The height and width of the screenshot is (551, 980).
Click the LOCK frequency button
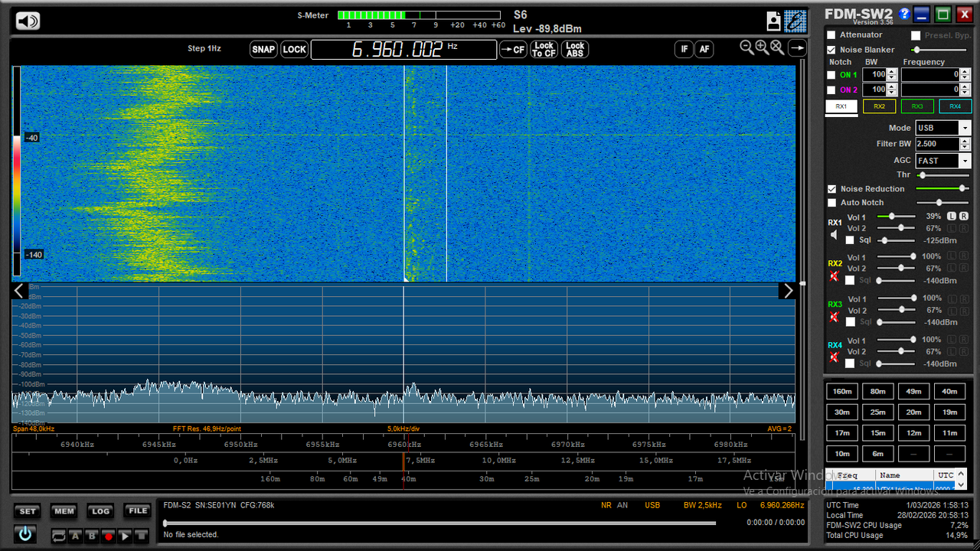point(294,50)
